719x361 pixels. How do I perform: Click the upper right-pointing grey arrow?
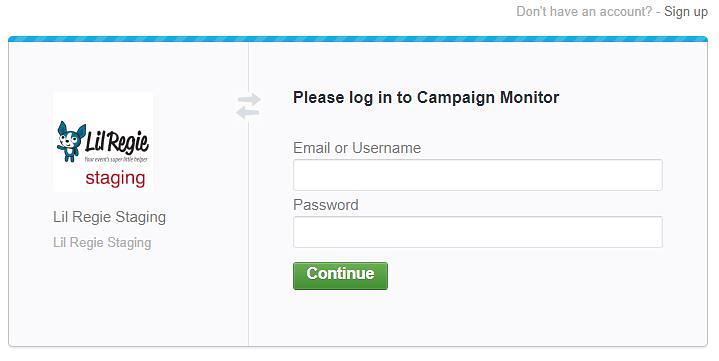click(250, 100)
